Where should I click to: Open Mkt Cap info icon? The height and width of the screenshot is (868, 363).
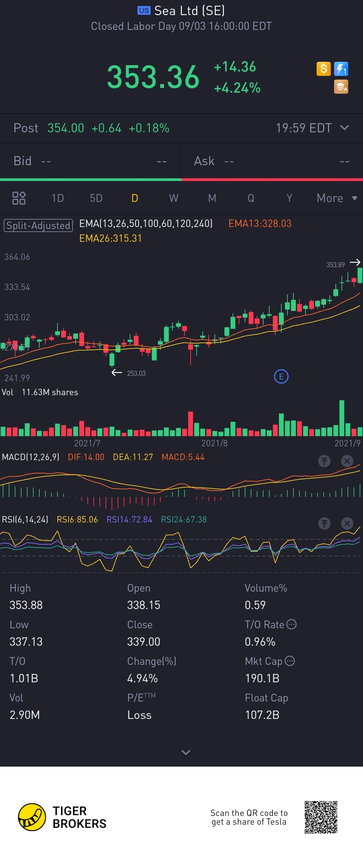(x=290, y=661)
